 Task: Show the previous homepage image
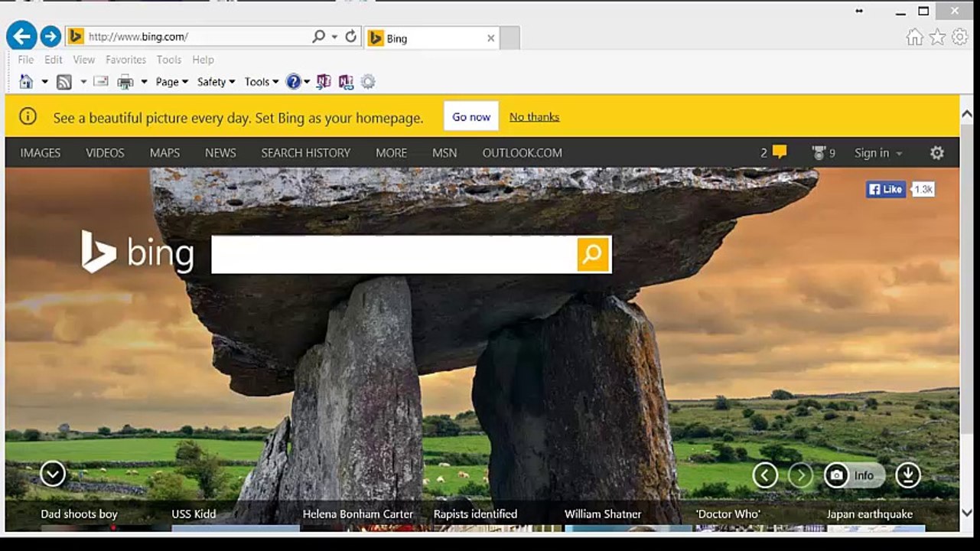point(765,476)
